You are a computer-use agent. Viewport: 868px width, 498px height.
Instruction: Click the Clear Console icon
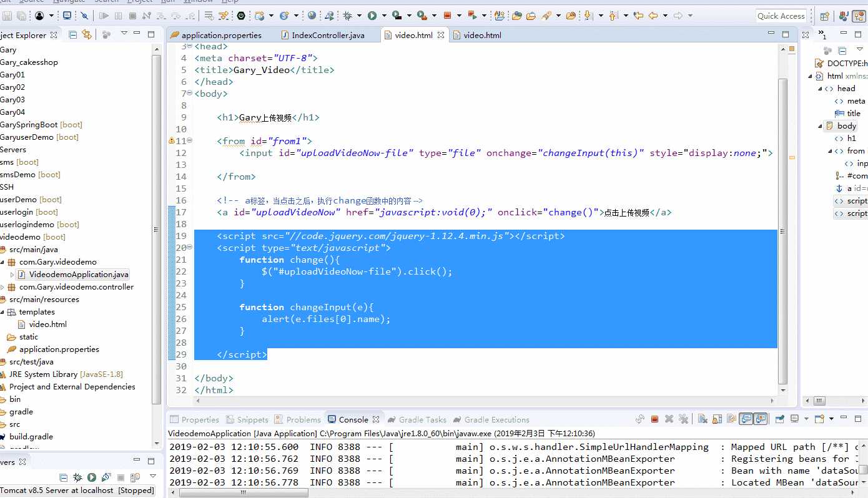click(703, 419)
